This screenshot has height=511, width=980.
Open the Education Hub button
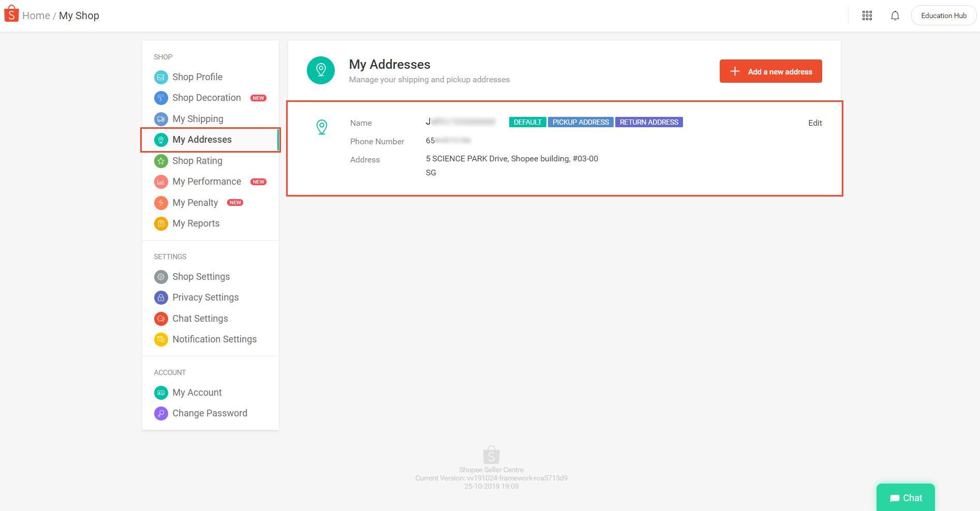point(943,16)
